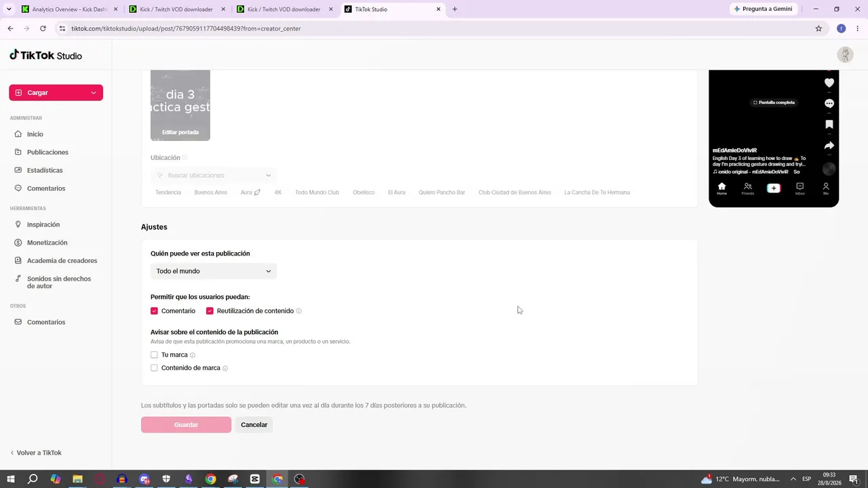868x488 pixels.
Task: Select Club Ciudad de Buenos Aires tag
Action: [515, 192]
